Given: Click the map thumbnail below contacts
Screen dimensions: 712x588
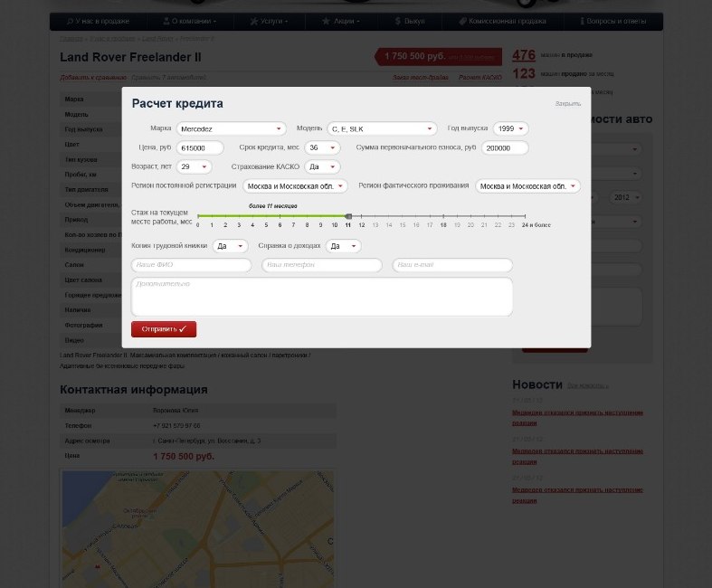Looking at the screenshot, I should [198, 529].
